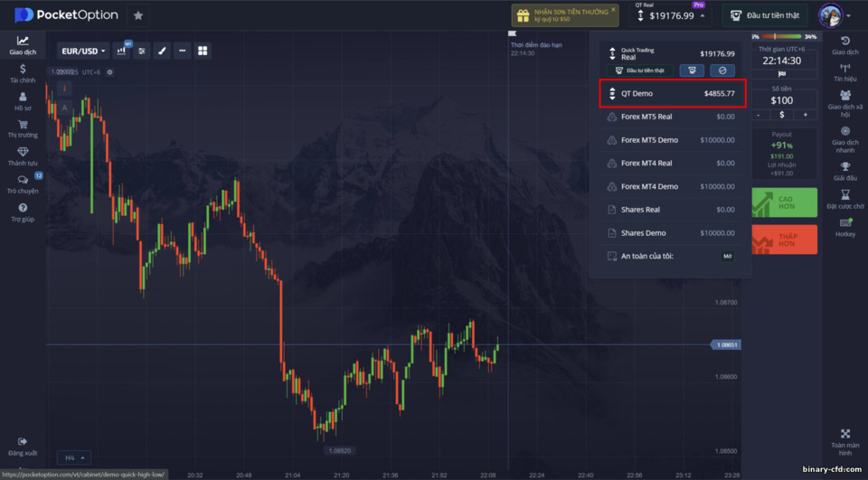Open the Hồ sơ profile section

22,101
